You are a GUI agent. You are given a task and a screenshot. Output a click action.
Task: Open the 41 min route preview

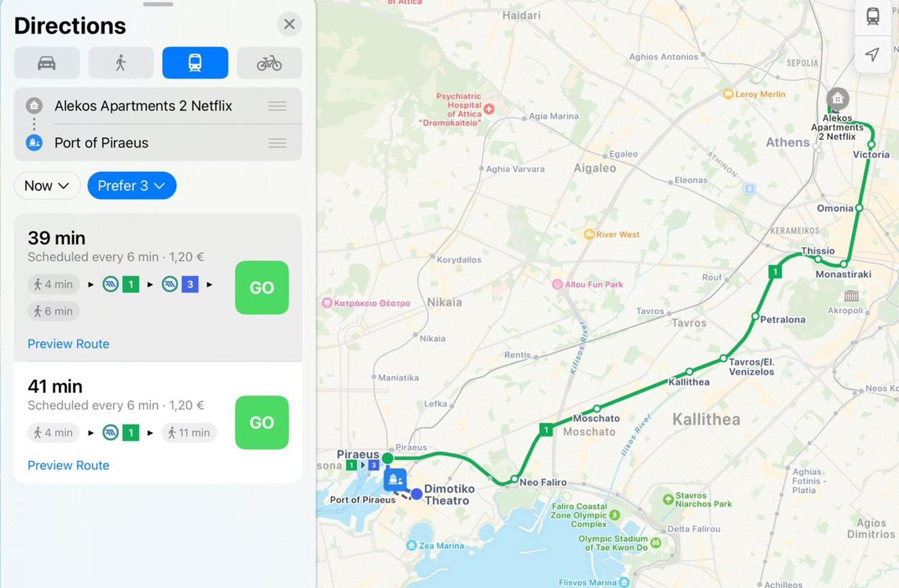pos(68,465)
